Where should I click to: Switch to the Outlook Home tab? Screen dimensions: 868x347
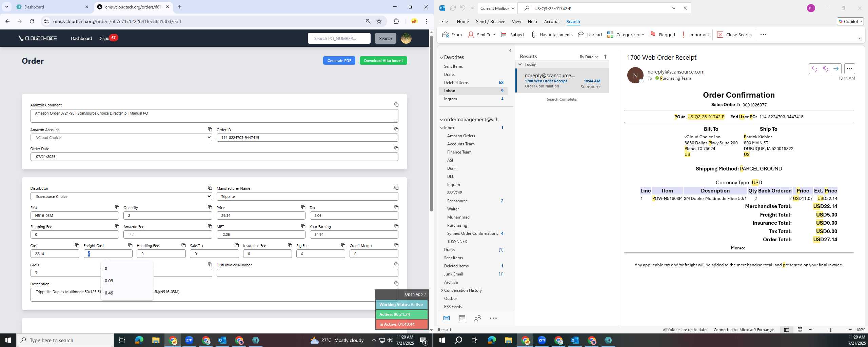pyautogui.click(x=462, y=21)
